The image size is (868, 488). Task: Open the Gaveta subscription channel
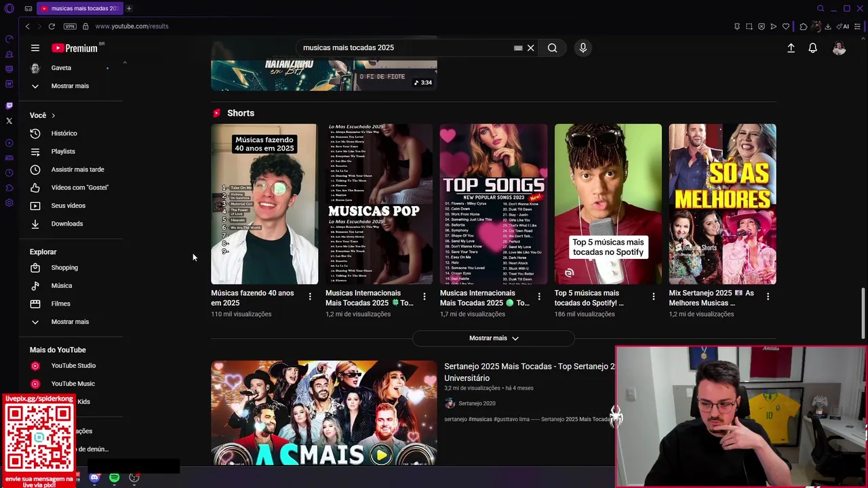(x=70, y=68)
